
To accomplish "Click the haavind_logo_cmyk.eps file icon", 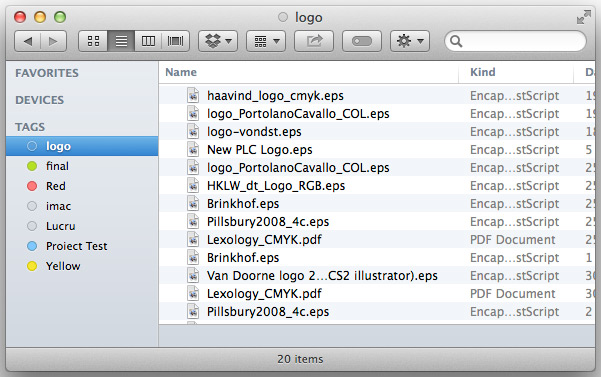I will 193,95.
